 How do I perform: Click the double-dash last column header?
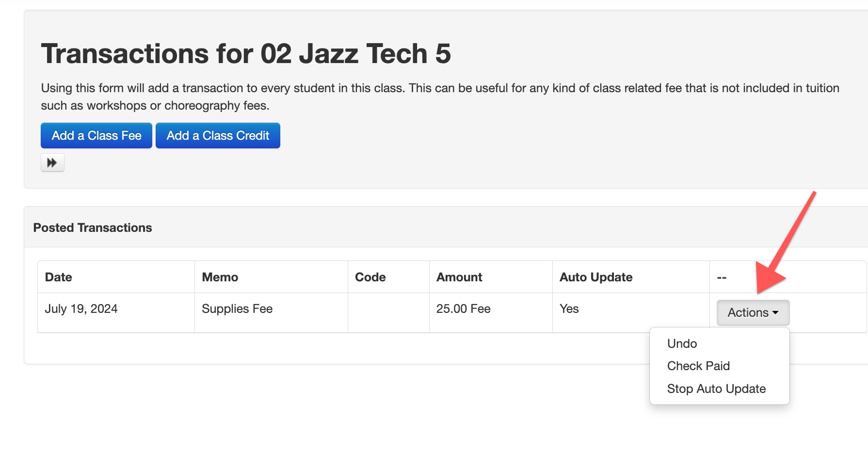[722, 278]
